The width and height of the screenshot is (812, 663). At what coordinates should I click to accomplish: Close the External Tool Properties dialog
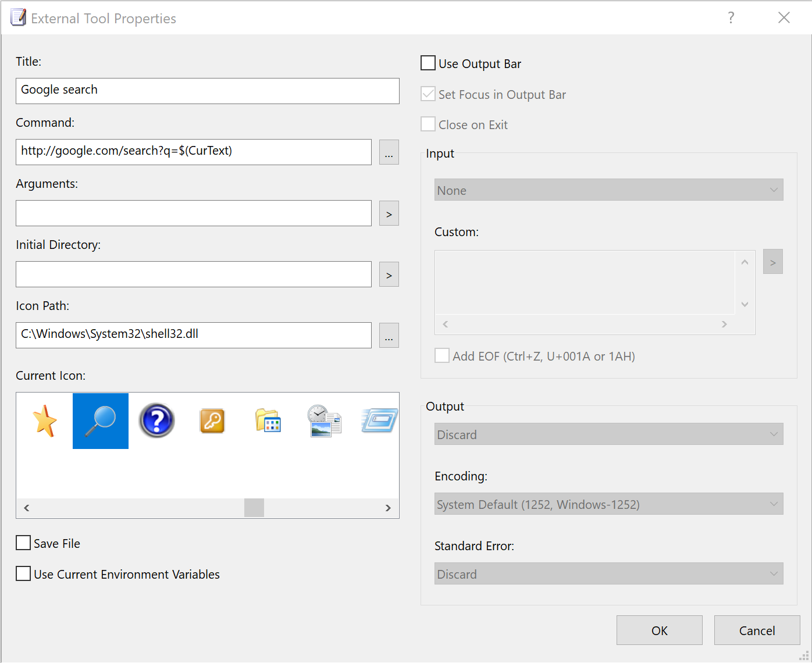click(784, 17)
